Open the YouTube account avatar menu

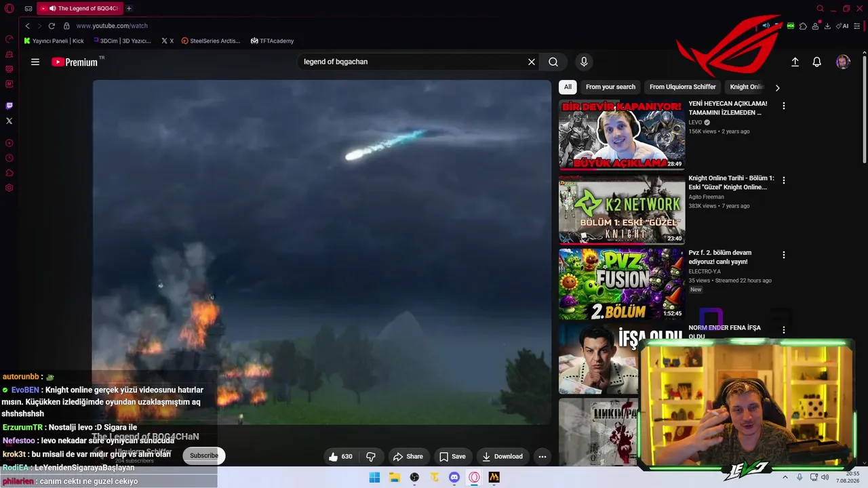tap(843, 62)
